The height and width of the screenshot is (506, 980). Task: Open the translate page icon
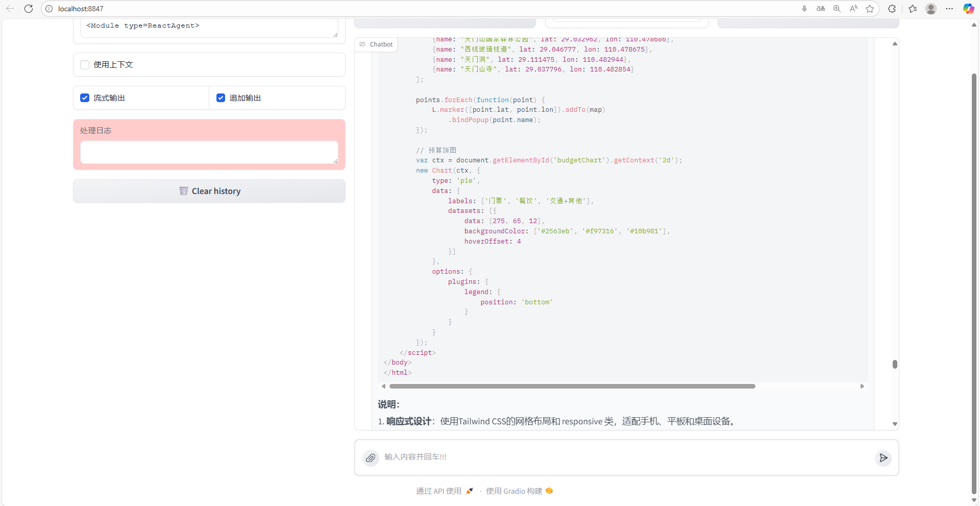(821, 9)
